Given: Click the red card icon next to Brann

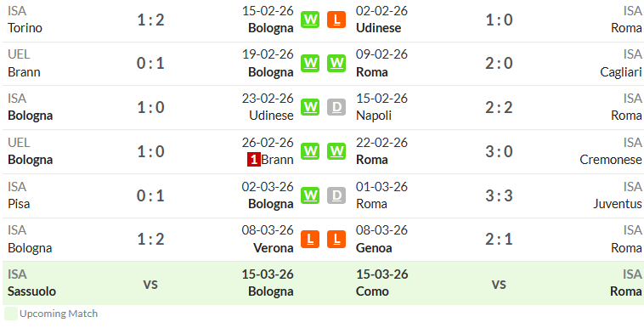Looking at the screenshot, I should (x=253, y=160).
